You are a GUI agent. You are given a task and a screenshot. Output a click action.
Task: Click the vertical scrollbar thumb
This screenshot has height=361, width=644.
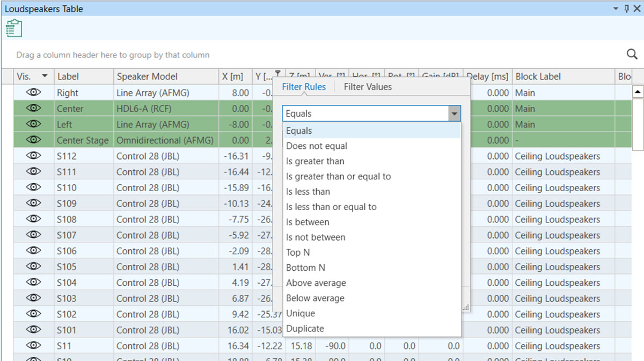[x=638, y=124]
